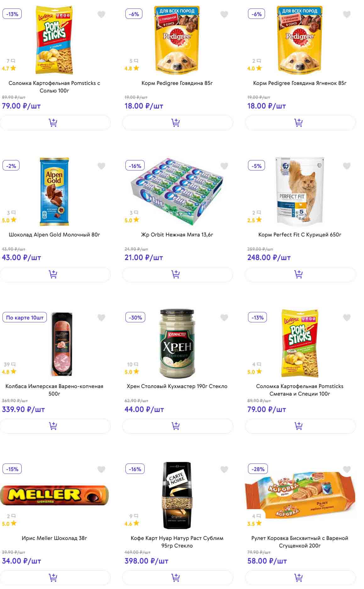Open reviews count for Колбаса Имперская

[x=9, y=364]
